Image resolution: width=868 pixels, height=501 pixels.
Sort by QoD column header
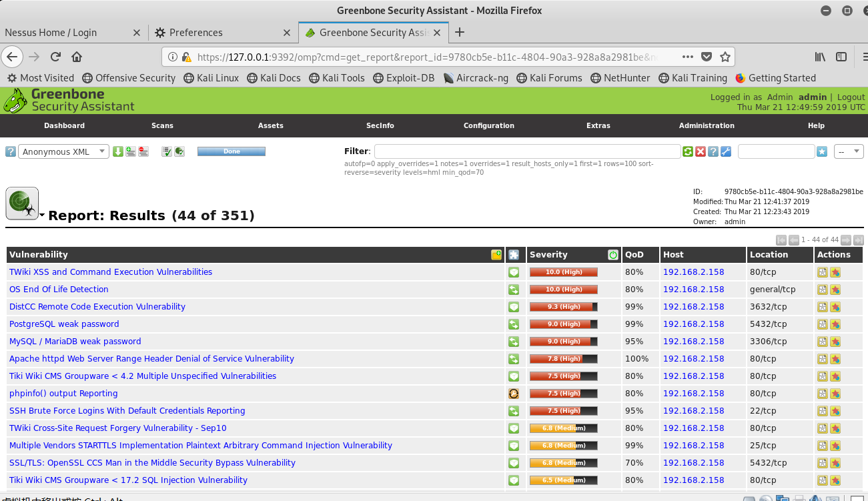tap(634, 255)
